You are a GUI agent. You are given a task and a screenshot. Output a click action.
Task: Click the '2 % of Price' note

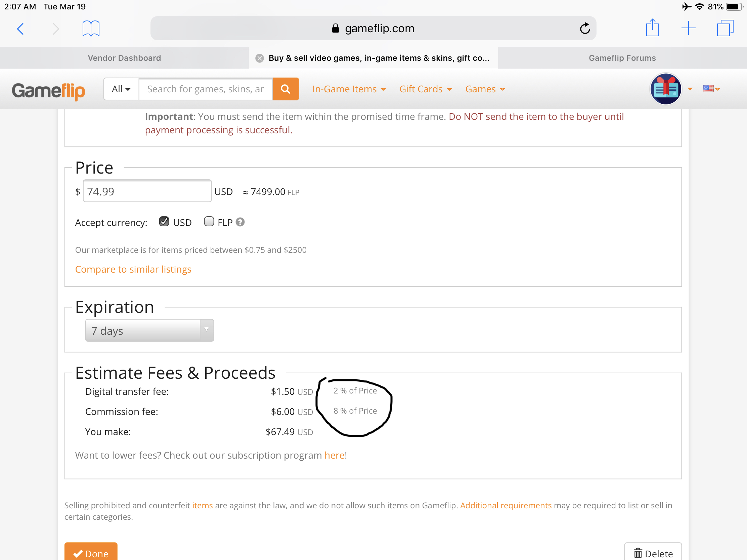point(355,390)
